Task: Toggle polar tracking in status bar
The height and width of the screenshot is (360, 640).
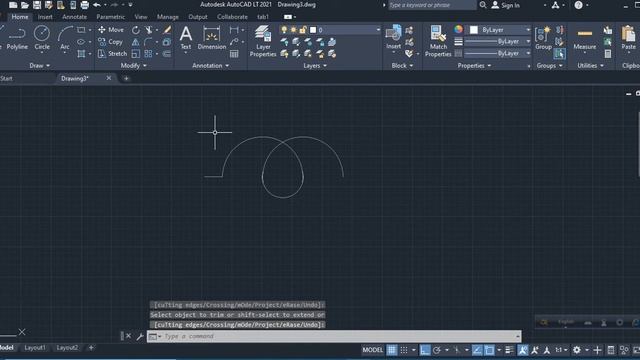Action: [437, 350]
